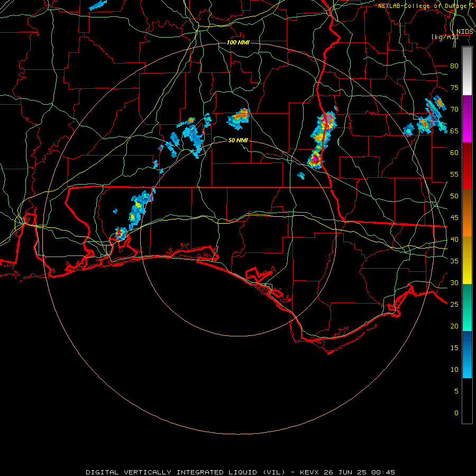Click the small intense cell near the western bay
Screen dimensions: 476x476
click(x=121, y=234)
